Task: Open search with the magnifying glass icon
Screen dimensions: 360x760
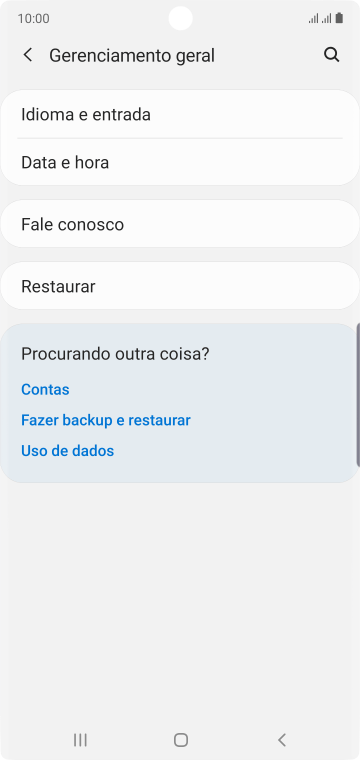Action: 331,55
